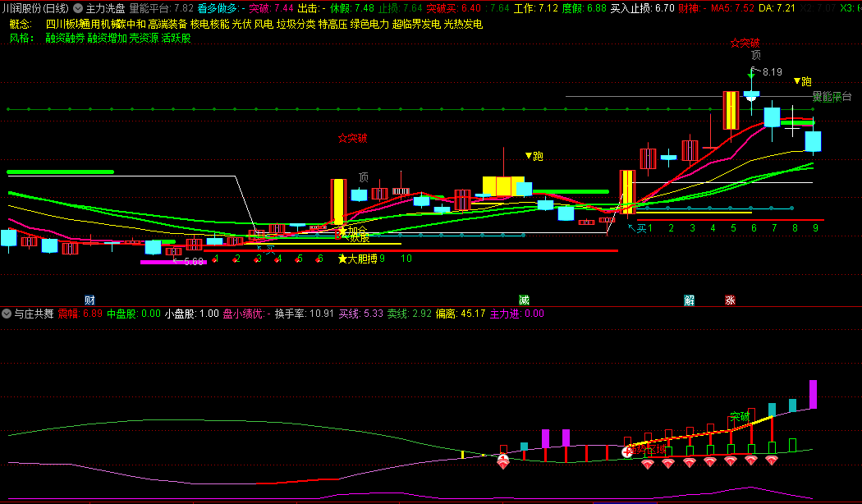Click the 涨 event marker icon

[730, 300]
